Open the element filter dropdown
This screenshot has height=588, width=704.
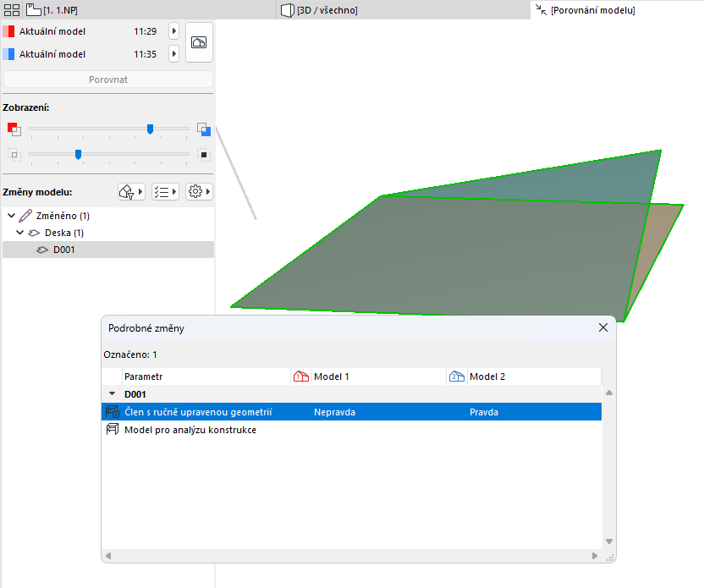pyautogui.click(x=131, y=192)
